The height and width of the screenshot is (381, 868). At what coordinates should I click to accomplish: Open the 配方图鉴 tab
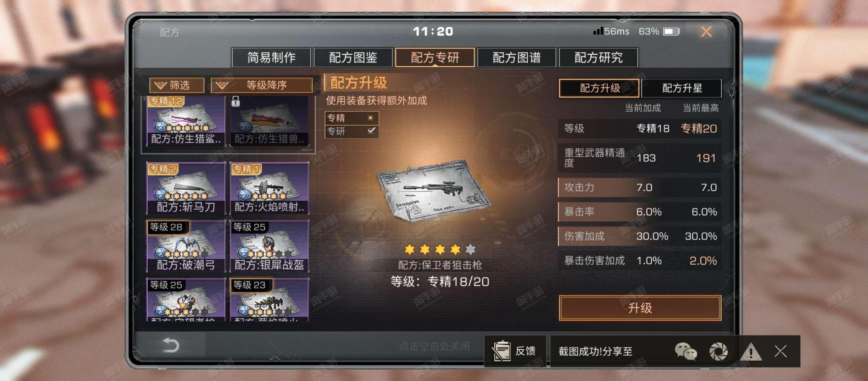pos(353,58)
